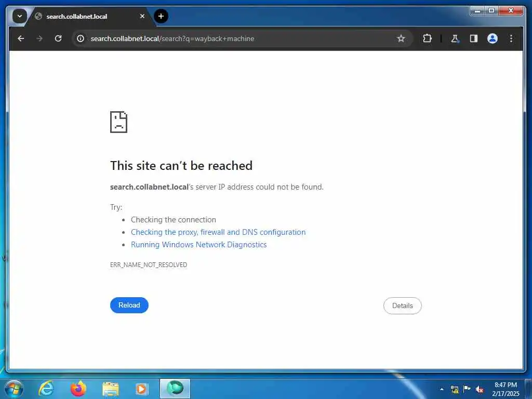Open the tab search dropdown arrow
This screenshot has width=532, height=399.
click(x=20, y=16)
